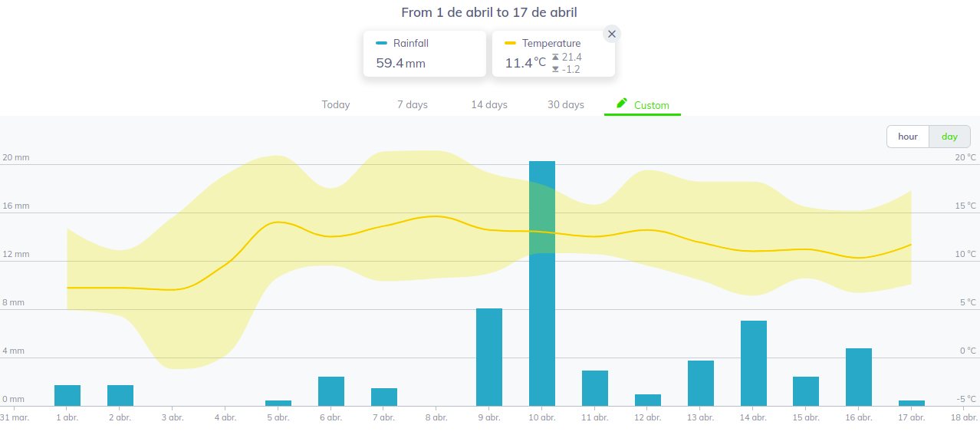Click the blue Rainfall legend marker
Image resolution: width=980 pixels, height=435 pixels.
tap(381, 43)
